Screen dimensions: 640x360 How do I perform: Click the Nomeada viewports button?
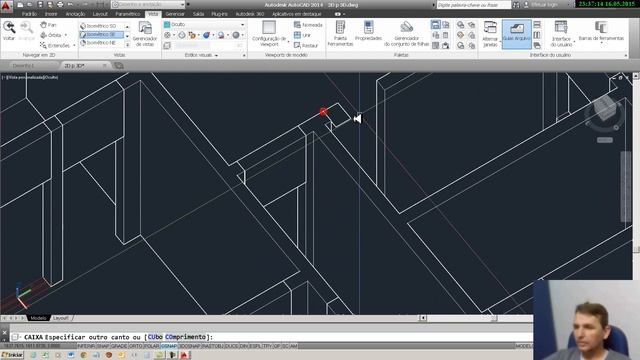click(x=308, y=25)
